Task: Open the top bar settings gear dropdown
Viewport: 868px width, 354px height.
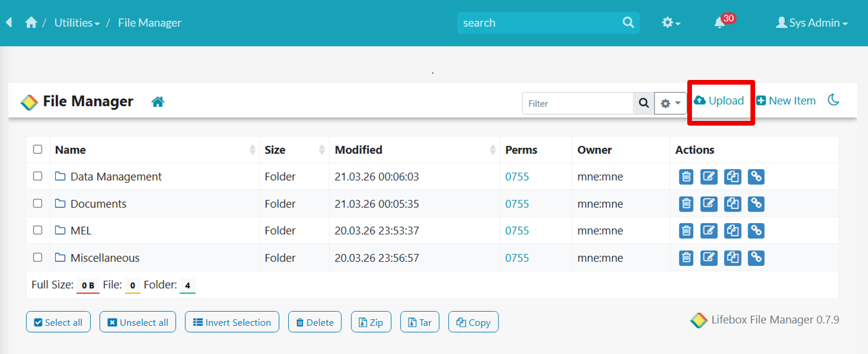Action: click(x=671, y=23)
